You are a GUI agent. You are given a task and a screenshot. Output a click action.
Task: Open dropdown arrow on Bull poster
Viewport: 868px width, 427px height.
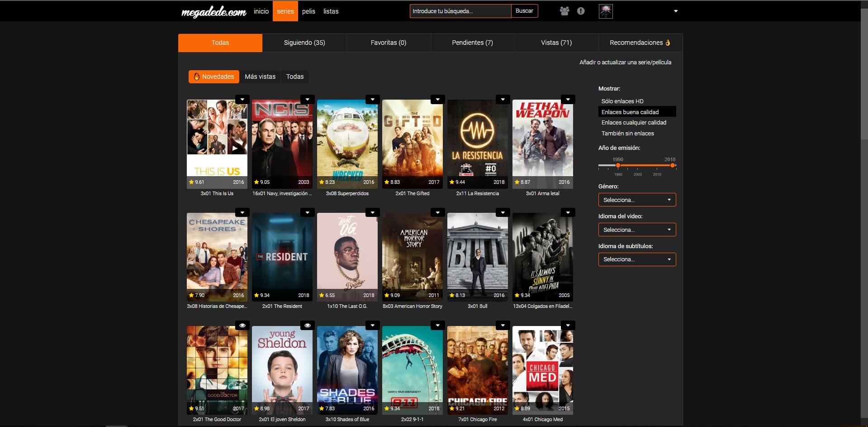503,212
